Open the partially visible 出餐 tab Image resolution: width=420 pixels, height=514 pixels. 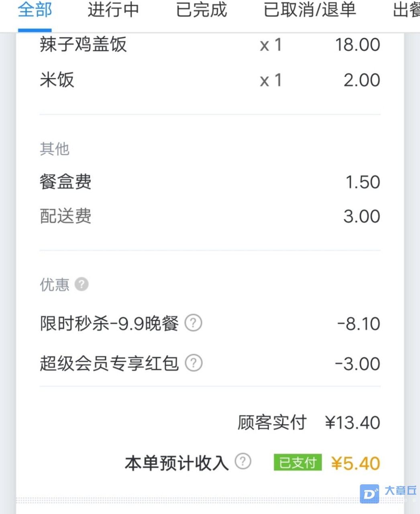tap(406, 10)
